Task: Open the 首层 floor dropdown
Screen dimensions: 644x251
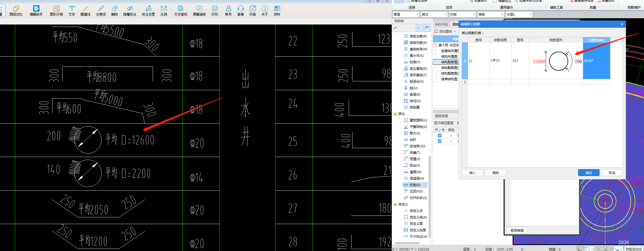Action: (406, 15)
